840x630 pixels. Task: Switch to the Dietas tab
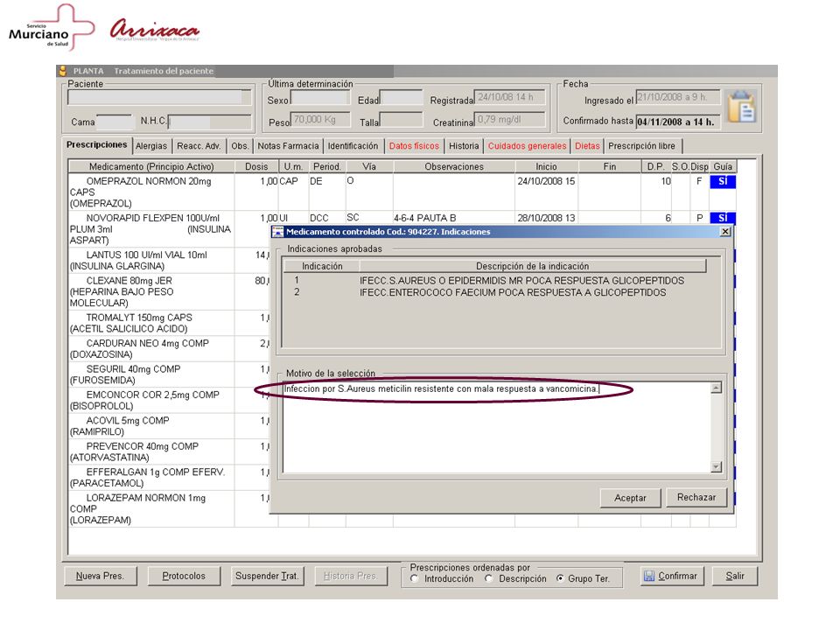pyautogui.click(x=588, y=146)
